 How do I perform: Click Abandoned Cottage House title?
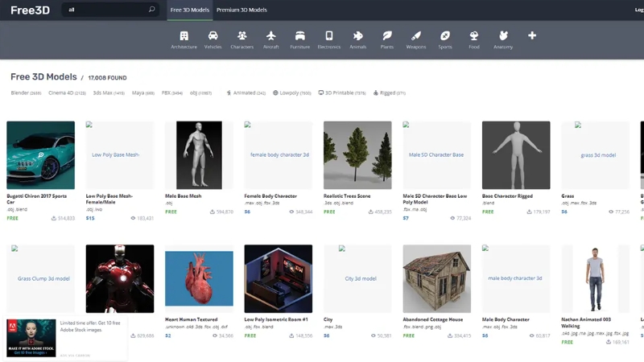[432, 319]
